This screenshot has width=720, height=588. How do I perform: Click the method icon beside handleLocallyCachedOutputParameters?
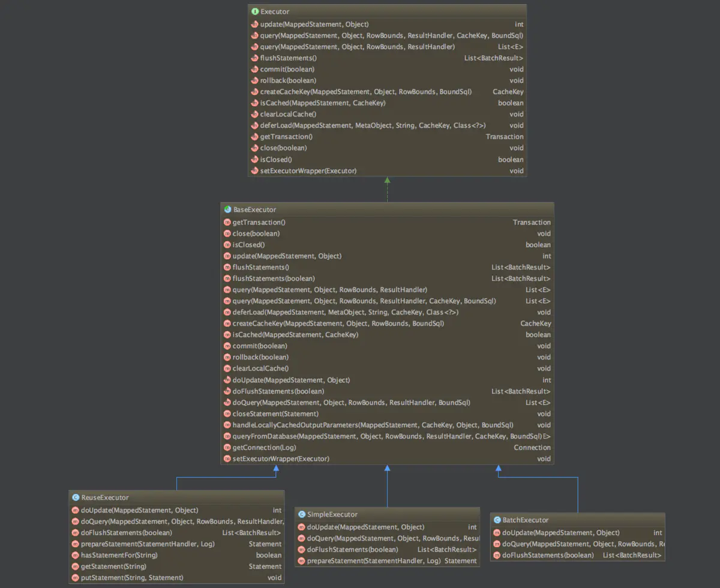227,425
